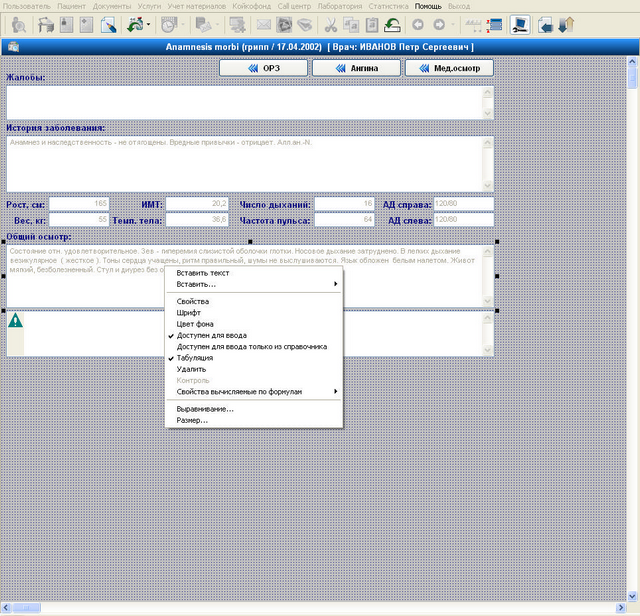Screen dimensions: 640x616
Task: Enable 'Доступен для ввода только из справочника'
Action: (253, 347)
